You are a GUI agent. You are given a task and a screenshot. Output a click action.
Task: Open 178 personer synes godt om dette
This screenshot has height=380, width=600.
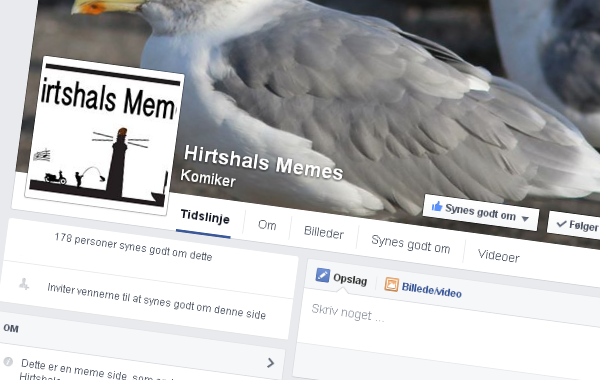133,247
